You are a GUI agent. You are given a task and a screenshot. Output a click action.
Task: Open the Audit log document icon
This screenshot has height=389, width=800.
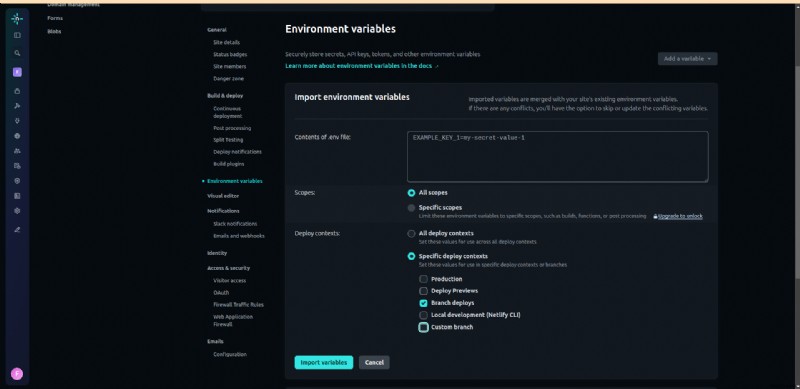point(17,166)
